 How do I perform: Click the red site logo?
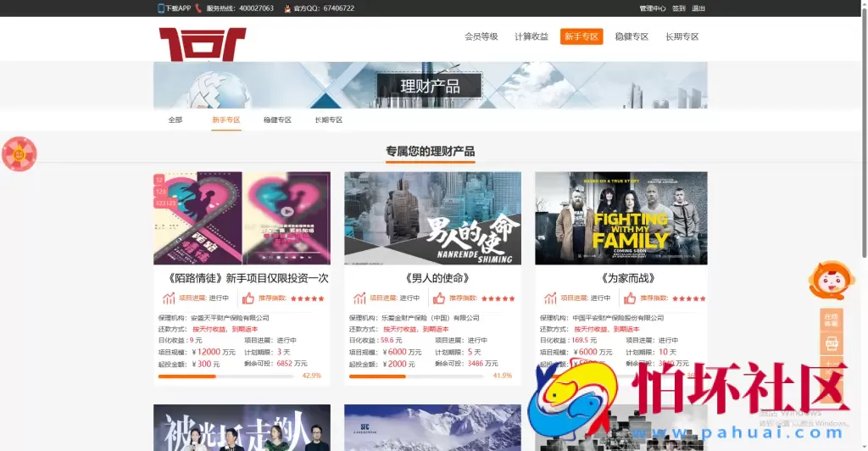pos(203,44)
